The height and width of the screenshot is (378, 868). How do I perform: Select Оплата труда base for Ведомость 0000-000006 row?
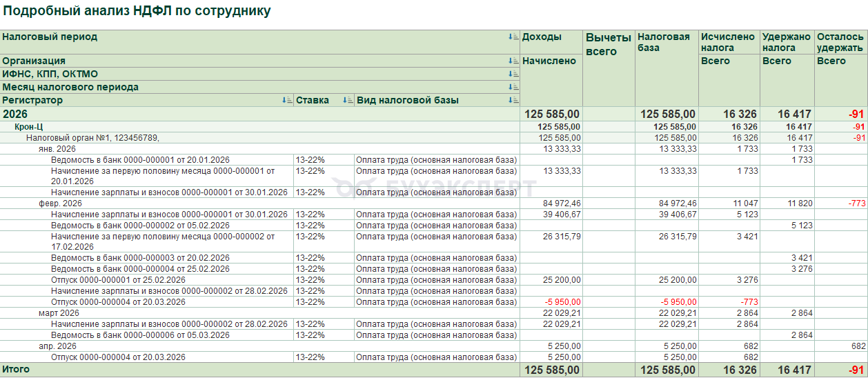pos(436,335)
